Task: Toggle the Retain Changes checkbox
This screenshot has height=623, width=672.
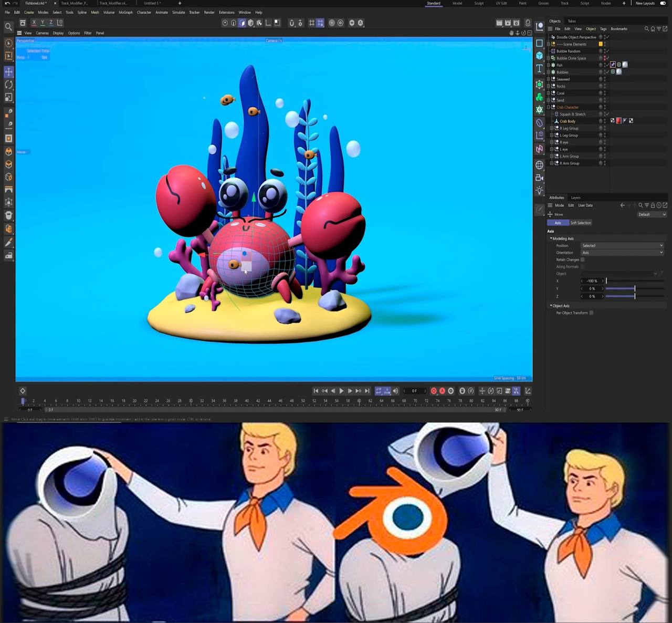Action: tap(582, 259)
